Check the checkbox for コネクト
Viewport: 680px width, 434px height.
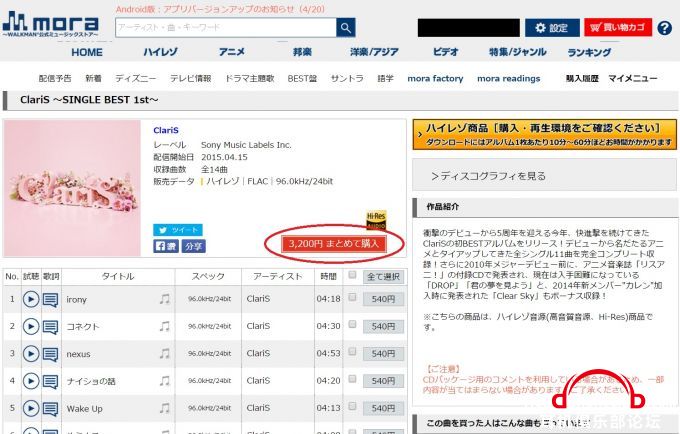[352, 324]
